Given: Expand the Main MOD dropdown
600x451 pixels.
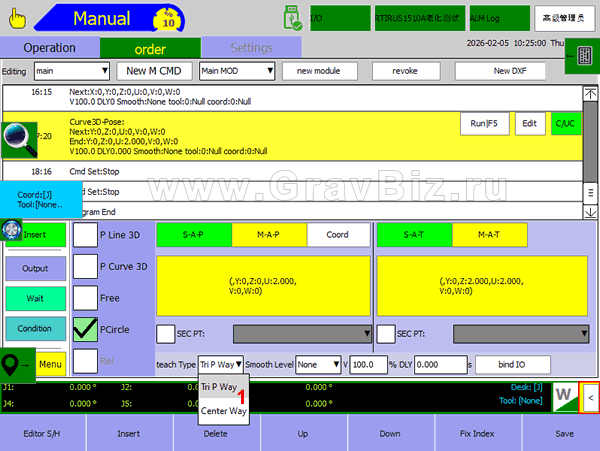Looking at the screenshot, I should pyautogui.click(x=236, y=71).
